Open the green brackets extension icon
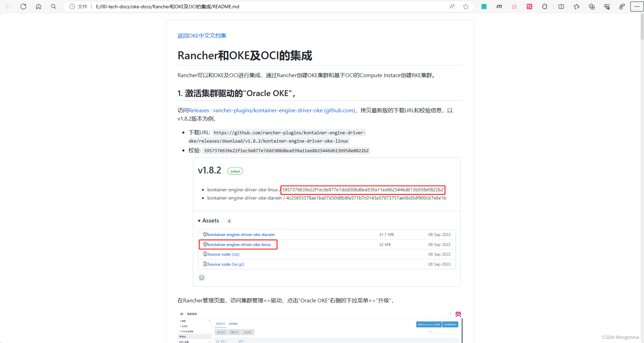The height and width of the screenshot is (343, 644). [484, 7]
